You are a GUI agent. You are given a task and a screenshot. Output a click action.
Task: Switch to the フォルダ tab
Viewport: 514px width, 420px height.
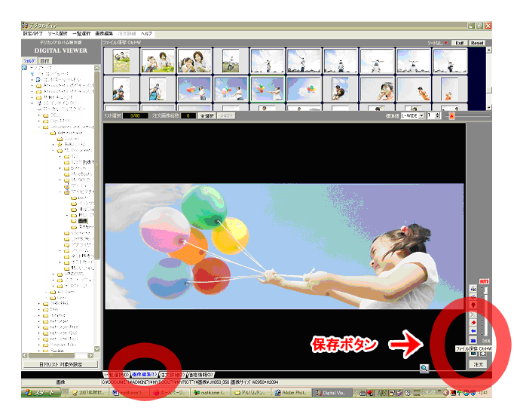tap(29, 60)
